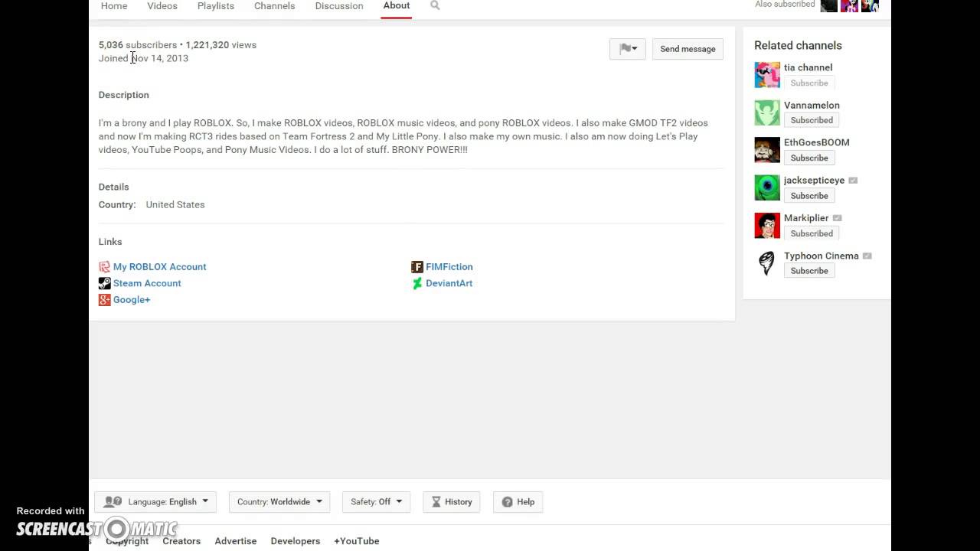Open the My ROBLOX Account link

(x=159, y=267)
